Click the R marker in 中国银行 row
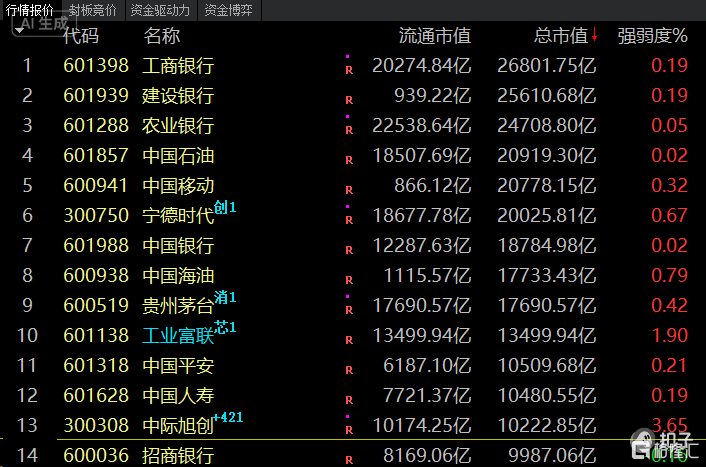The height and width of the screenshot is (467, 706). (x=349, y=250)
